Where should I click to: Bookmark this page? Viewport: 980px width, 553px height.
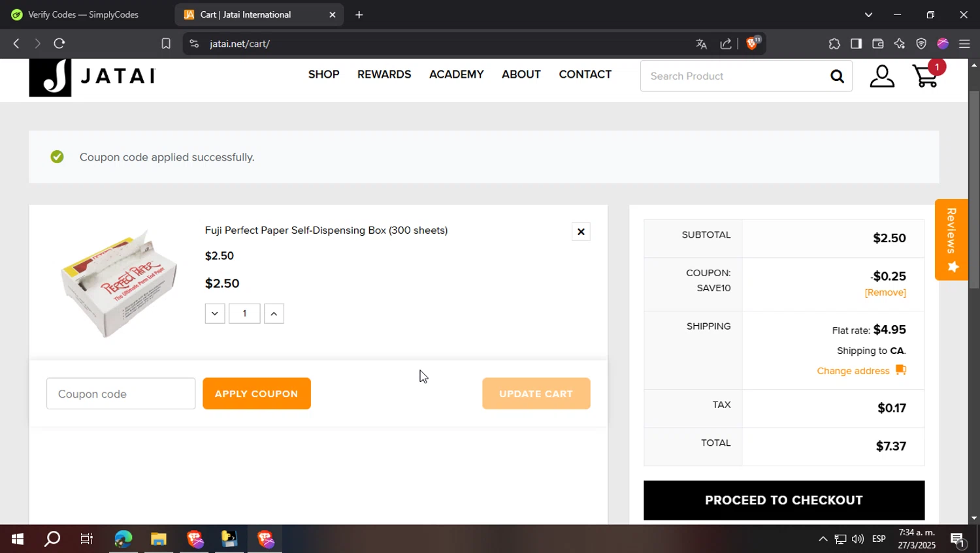pos(166,44)
